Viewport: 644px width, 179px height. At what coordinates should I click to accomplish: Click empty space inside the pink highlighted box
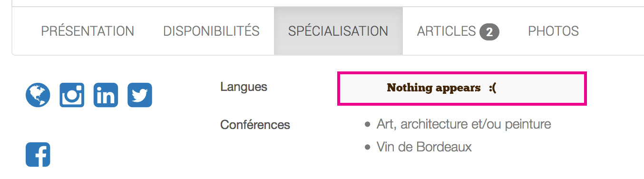point(542,89)
